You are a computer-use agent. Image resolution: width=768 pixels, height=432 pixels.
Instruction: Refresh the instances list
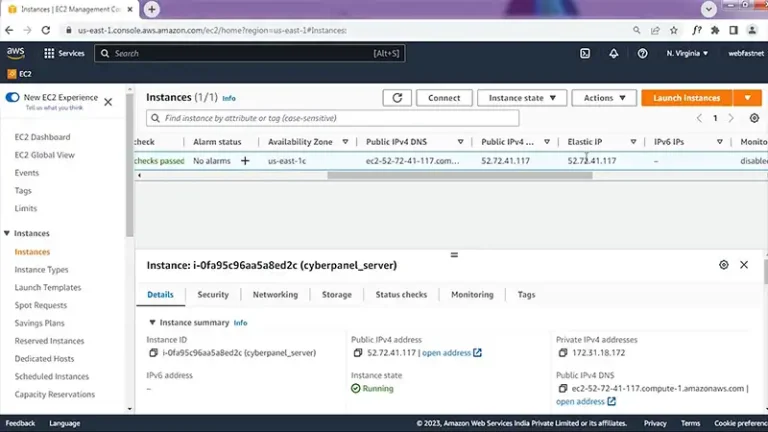point(397,98)
